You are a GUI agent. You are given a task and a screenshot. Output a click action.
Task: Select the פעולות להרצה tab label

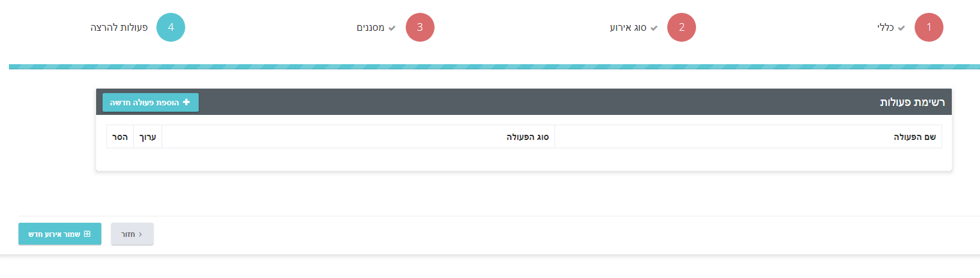(x=119, y=28)
